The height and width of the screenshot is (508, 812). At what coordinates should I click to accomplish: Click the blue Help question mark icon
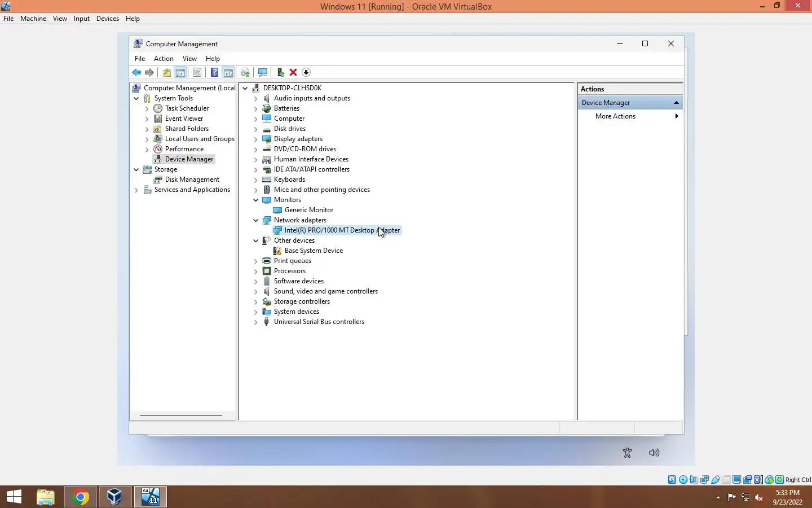coord(214,72)
